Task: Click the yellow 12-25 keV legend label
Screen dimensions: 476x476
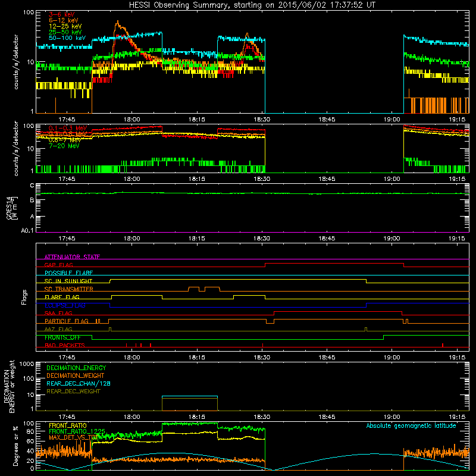Action: click(x=65, y=26)
